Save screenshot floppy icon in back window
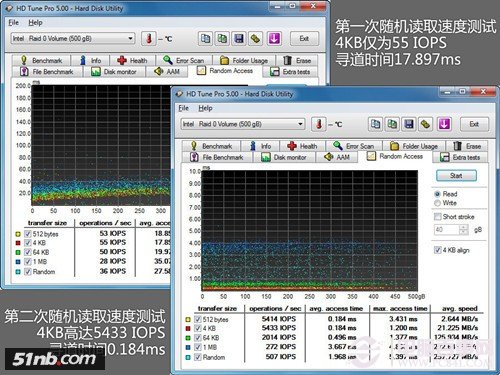The width and height of the screenshot is (500, 375). click(239, 39)
